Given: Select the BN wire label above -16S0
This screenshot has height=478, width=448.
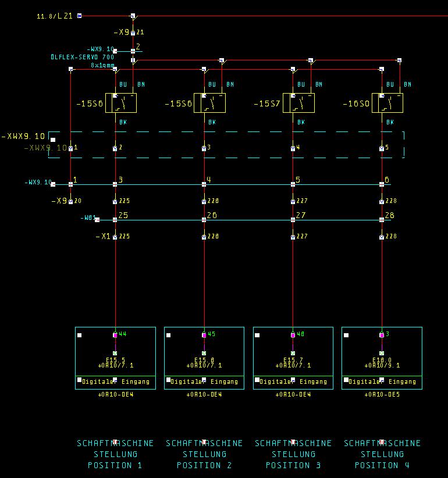Looking at the screenshot, I should click(x=407, y=84).
